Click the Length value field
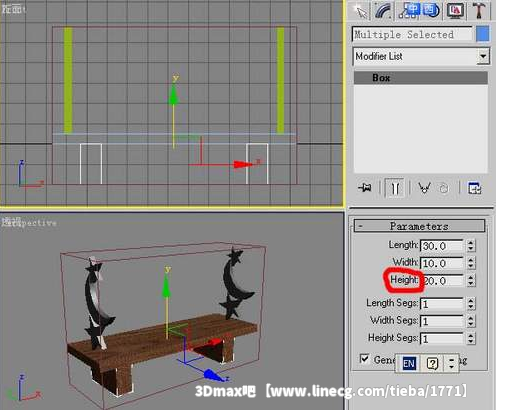 (441, 246)
